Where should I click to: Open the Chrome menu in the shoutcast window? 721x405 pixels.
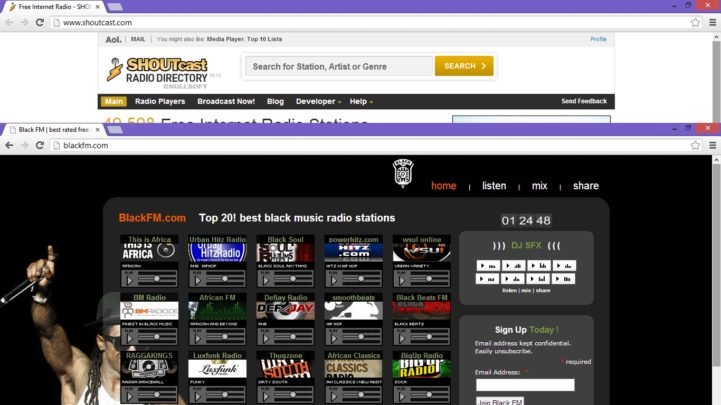click(712, 23)
